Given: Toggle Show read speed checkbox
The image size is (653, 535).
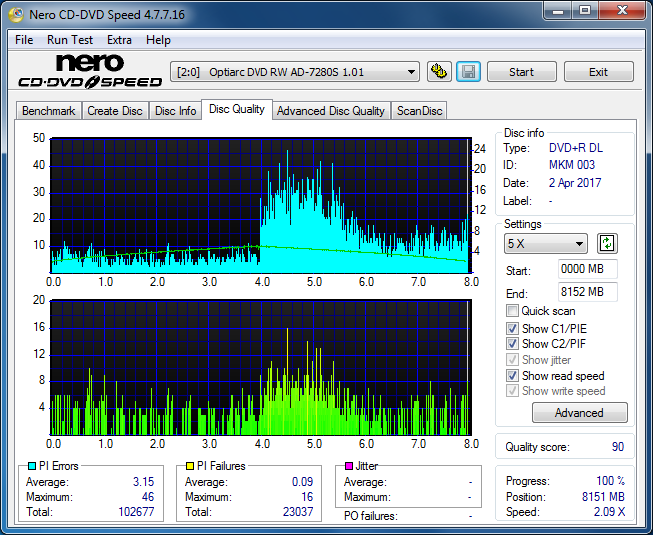Looking at the screenshot, I should pyautogui.click(x=512, y=376).
